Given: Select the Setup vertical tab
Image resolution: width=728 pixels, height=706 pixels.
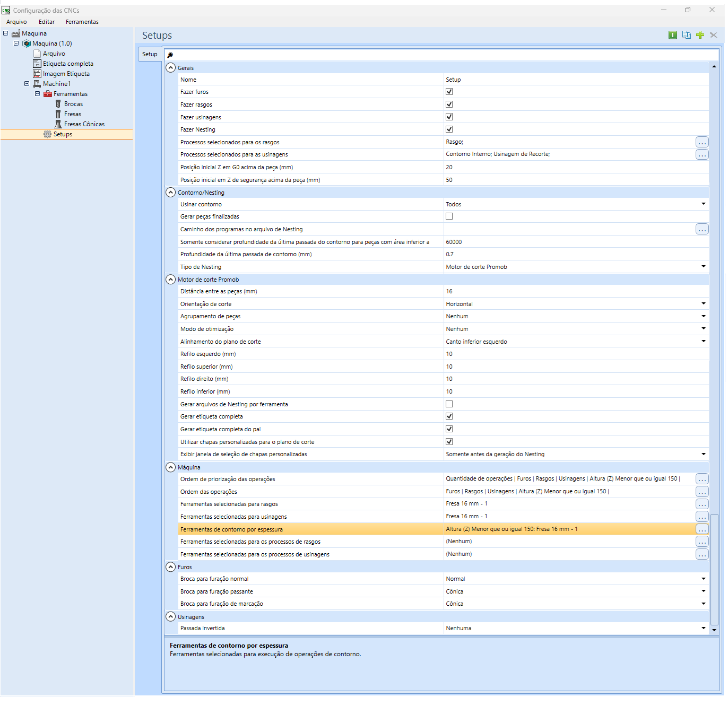Looking at the screenshot, I should 150,54.
